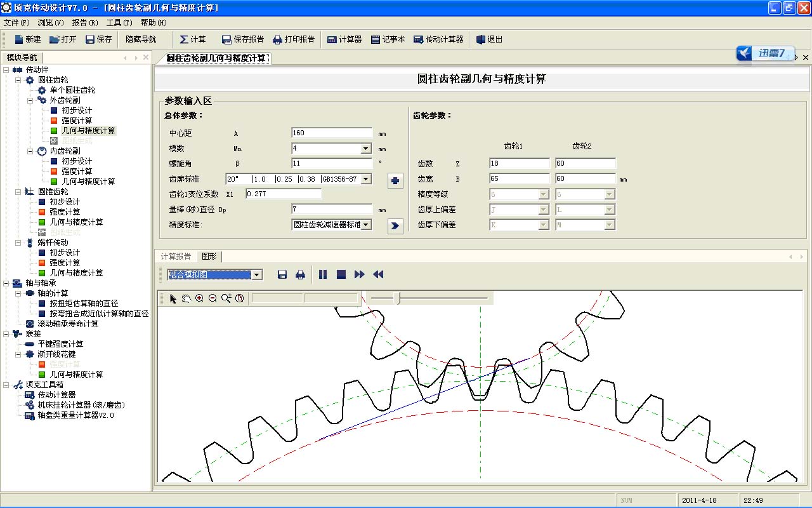812x508 pixels.
Task: Select 滚动轴承寿命计算 in the tree
Action: point(68,324)
